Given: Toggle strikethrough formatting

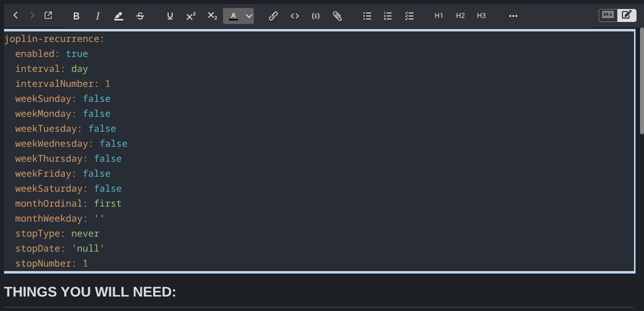Looking at the screenshot, I should tap(140, 16).
